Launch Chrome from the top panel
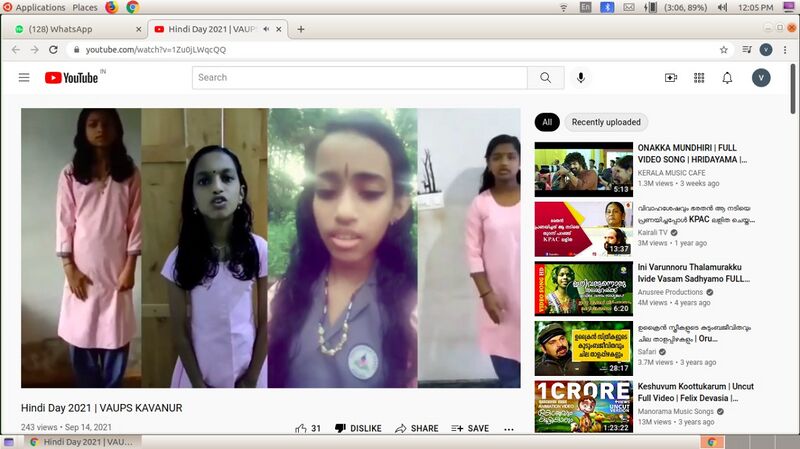Viewport: 800px width, 449px height. coord(133,7)
